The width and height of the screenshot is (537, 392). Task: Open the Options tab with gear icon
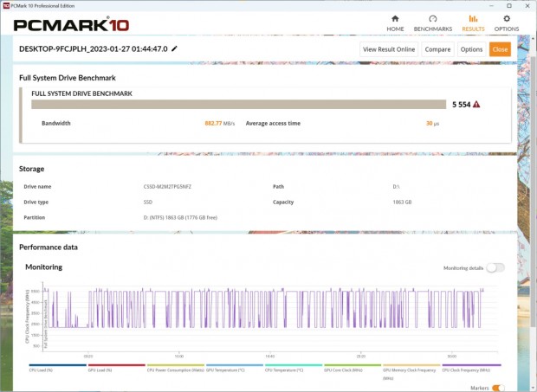506,23
